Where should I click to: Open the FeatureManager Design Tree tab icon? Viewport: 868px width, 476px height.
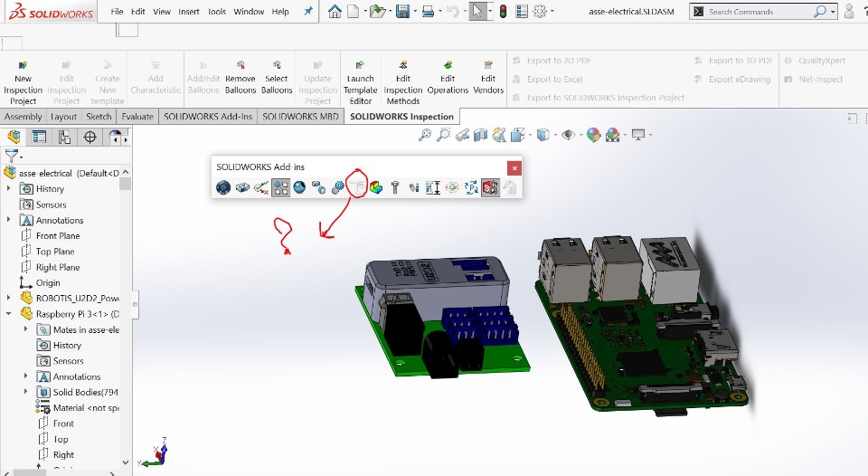point(14,137)
